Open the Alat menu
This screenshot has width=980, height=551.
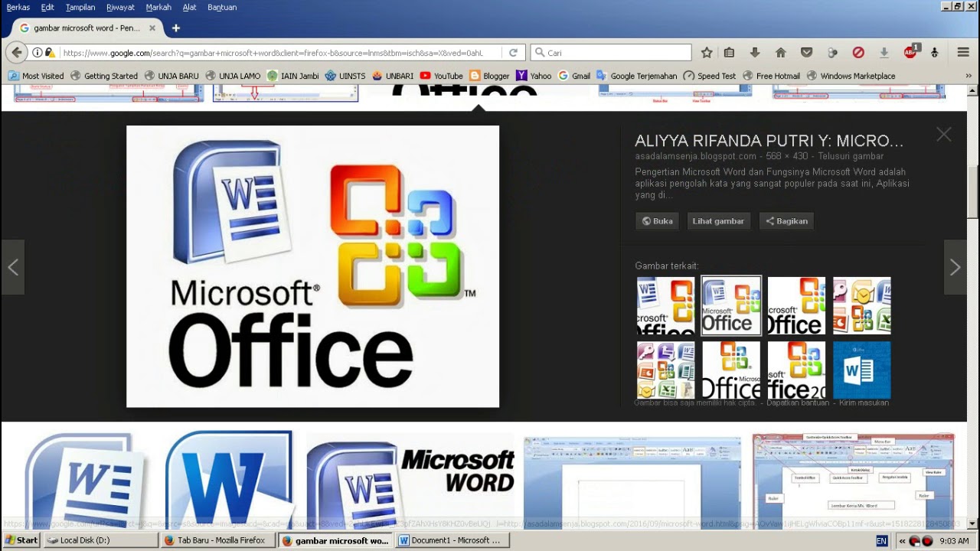tap(190, 7)
